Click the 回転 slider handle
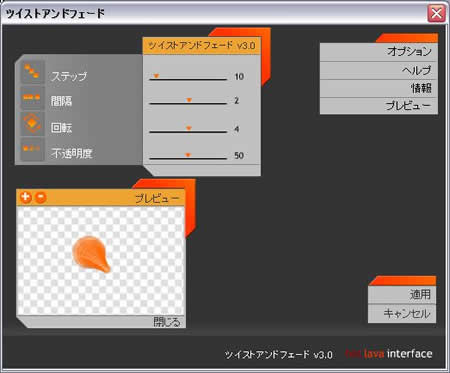The height and width of the screenshot is (373, 450). [x=189, y=128]
